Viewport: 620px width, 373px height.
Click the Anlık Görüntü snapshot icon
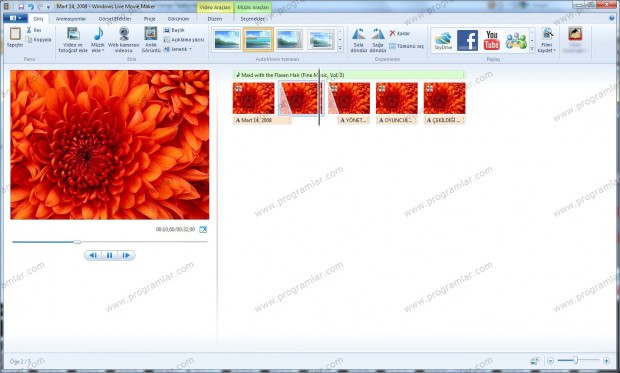point(151,34)
